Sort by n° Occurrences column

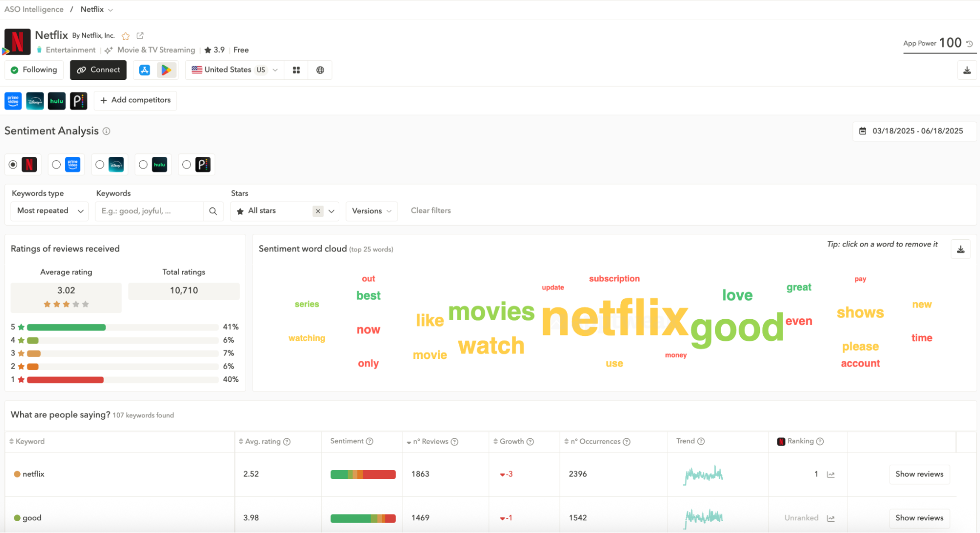coord(592,442)
